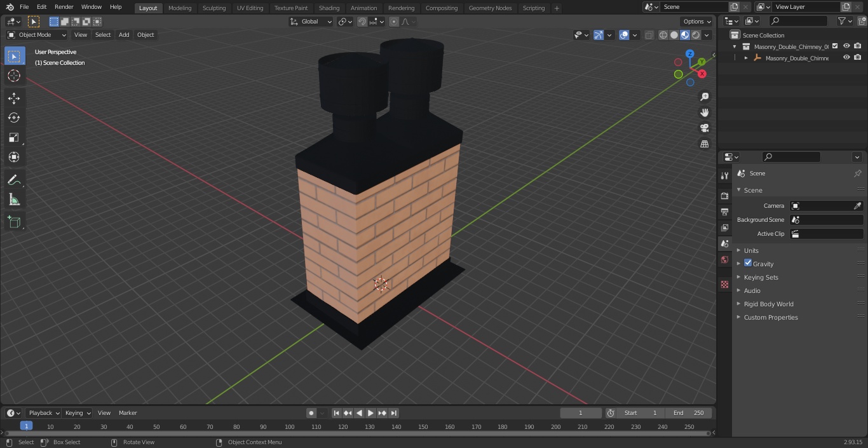Viewport: 868px width, 448px height.
Task: Select the Measure tool
Action: coord(14,200)
